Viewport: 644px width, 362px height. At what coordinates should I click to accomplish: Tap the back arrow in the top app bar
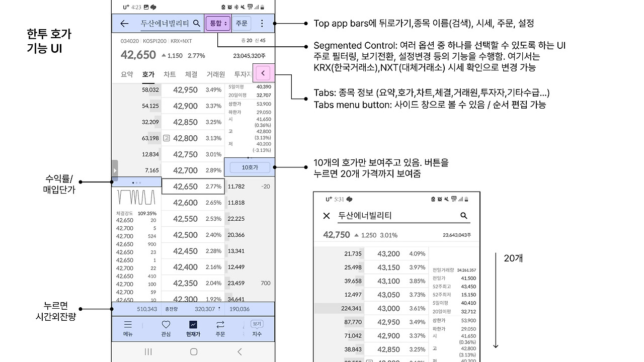tap(124, 23)
